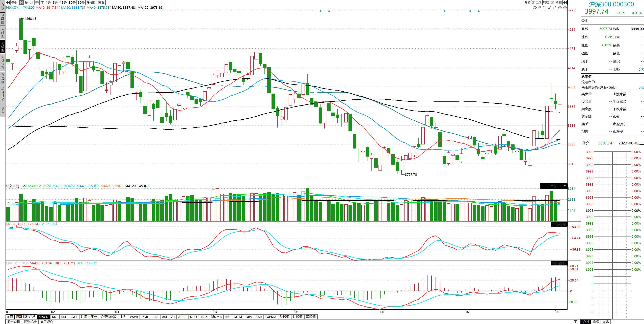Collapse right panel using top-right arrow icon
The height and width of the screenshot is (324, 644).
[x=565, y=3]
